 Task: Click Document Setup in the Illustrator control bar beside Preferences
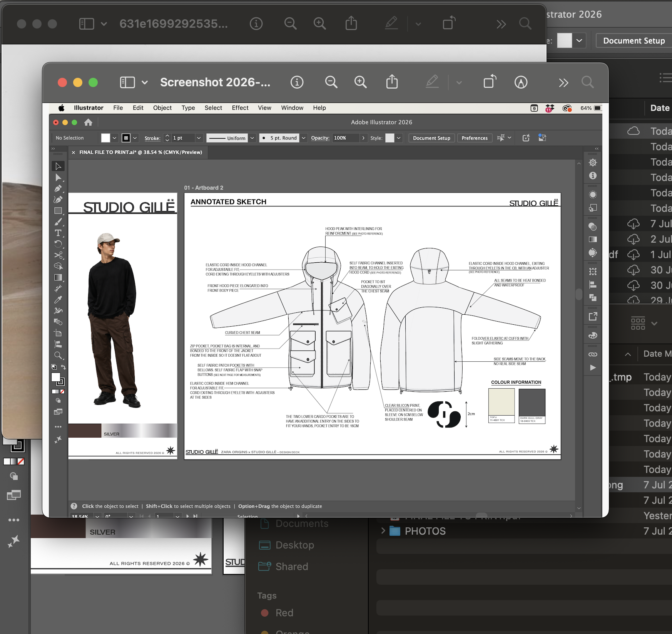(431, 138)
